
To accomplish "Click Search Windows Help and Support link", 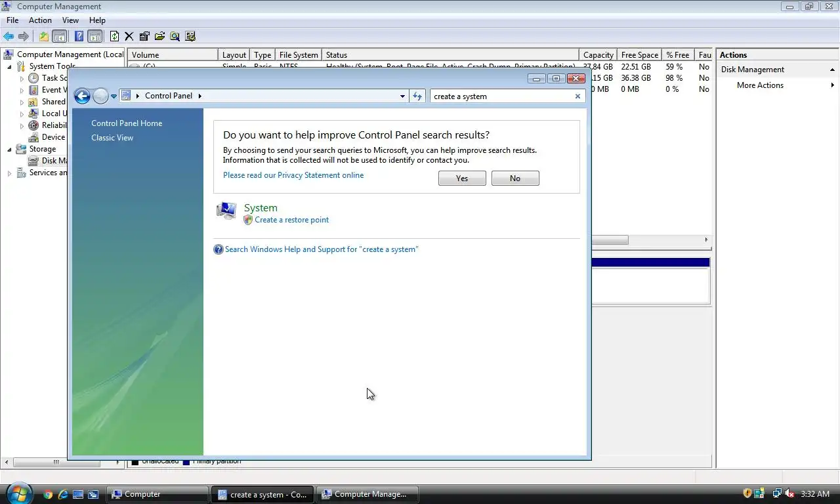I will pos(322,249).
